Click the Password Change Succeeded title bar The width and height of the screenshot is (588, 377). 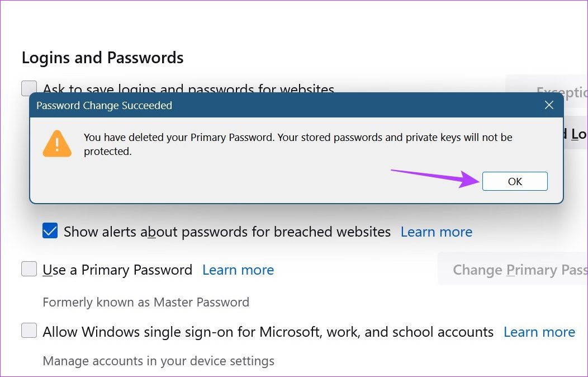pyautogui.click(x=279, y=105)
